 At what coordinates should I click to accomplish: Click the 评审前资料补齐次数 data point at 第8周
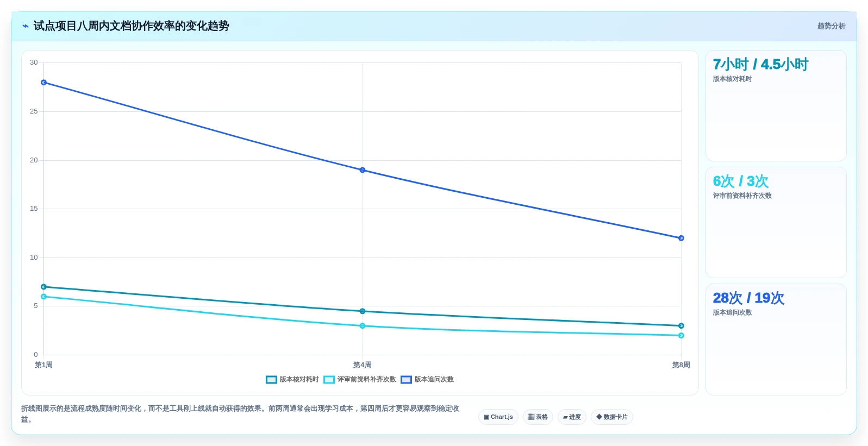(681, 336)
